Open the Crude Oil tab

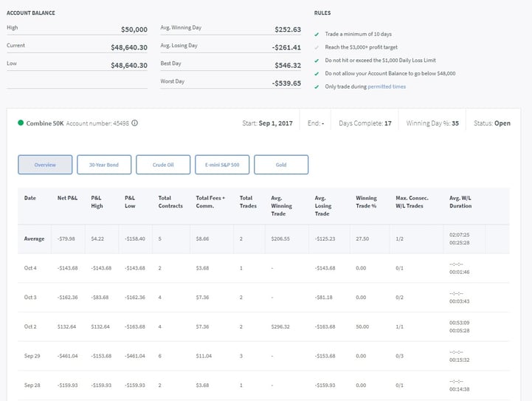click(163, 165)
